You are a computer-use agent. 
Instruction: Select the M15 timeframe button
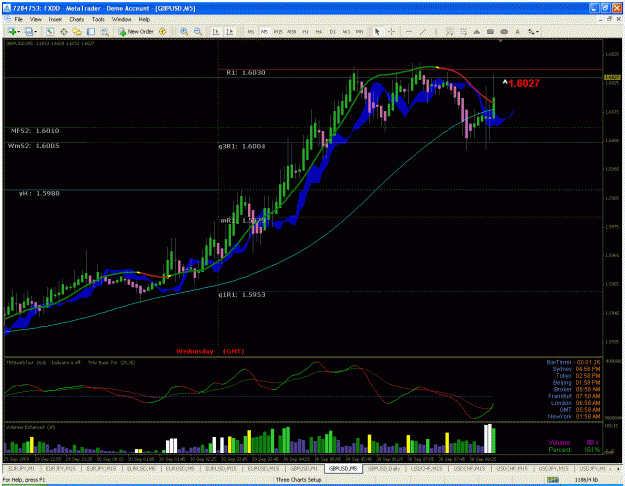[x=278, y=31]
